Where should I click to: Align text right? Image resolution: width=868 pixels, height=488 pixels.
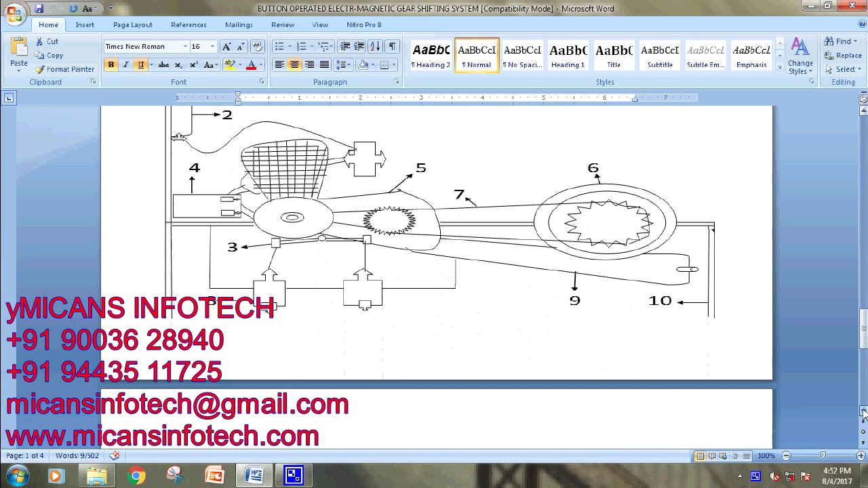[x=309, y=65]
